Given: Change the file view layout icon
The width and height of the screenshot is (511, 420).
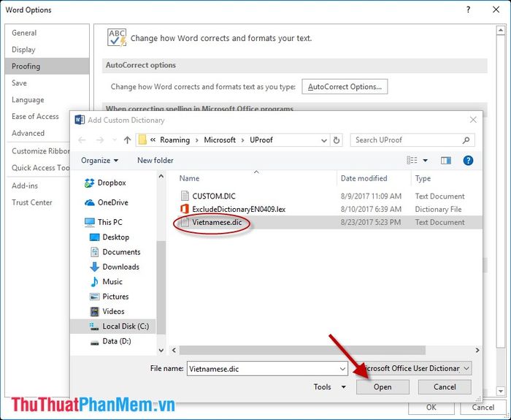Looking at the screenshot, I should point(412,160).
